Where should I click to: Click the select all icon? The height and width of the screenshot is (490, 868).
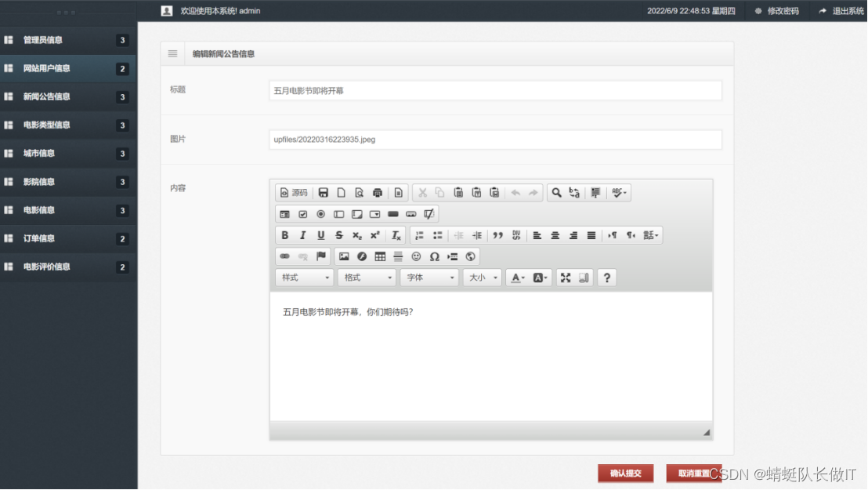tap(595, 193)
